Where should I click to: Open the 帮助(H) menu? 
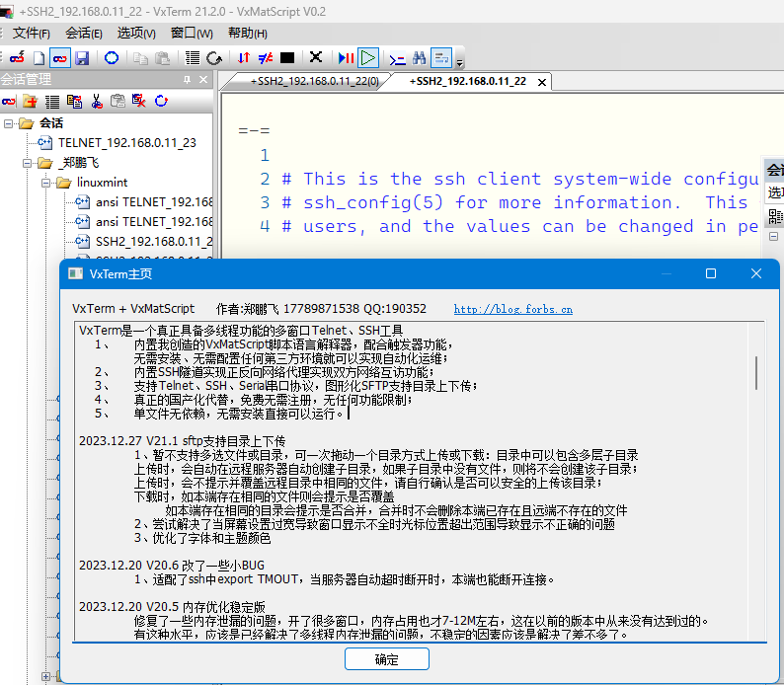248,34
